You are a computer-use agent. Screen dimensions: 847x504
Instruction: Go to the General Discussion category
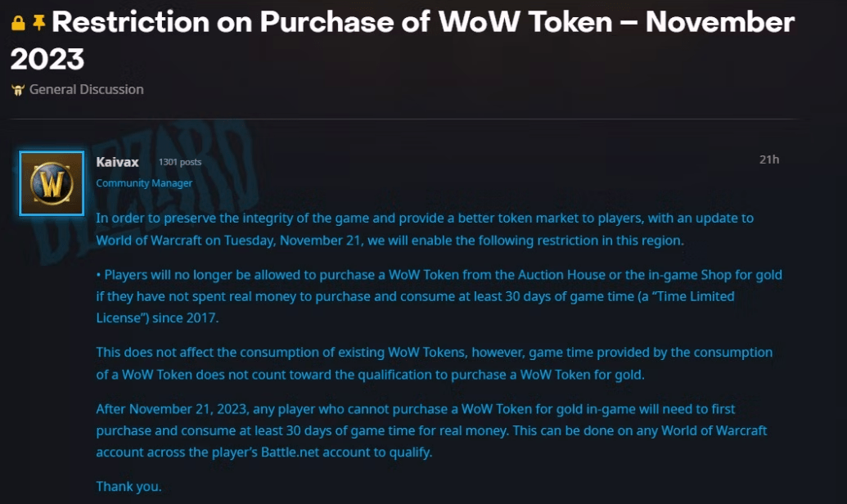86,89
